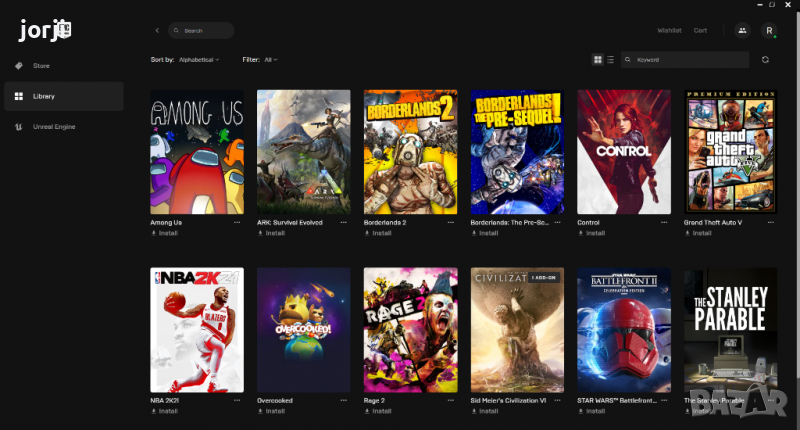800x430 pixels.
Task: Install Rage 2
Action: click(x=378, y=411)
